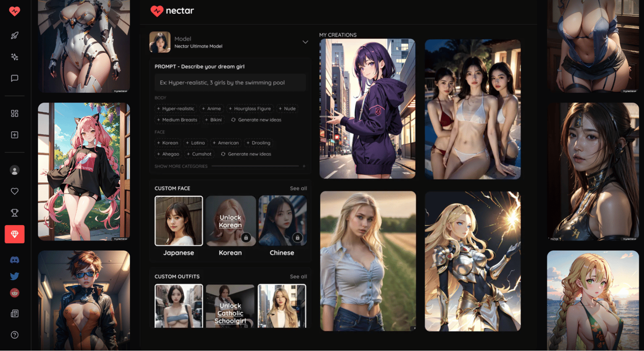Open the Twitter bird icon in sidebar

(15, 276)
